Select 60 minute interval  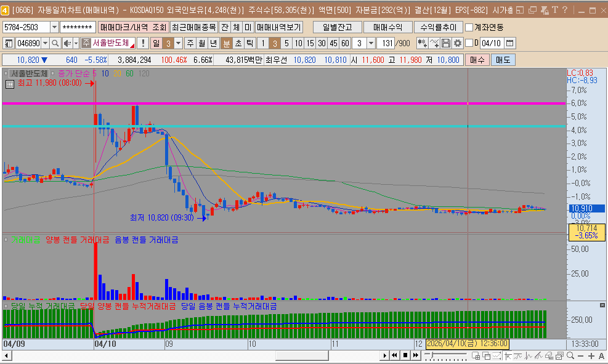(x=345, y=43)
